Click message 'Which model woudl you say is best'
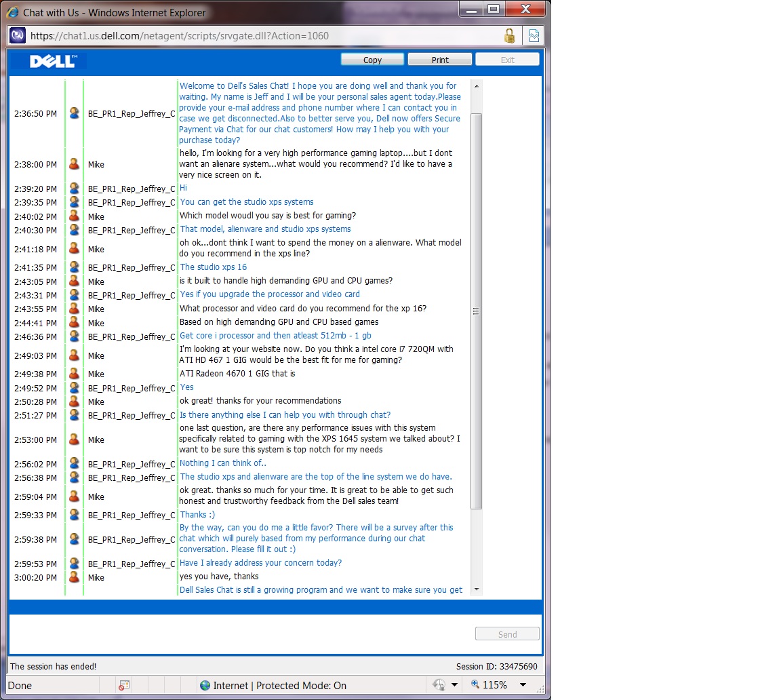This screenshot has width=781, height=700. (268, 216)
